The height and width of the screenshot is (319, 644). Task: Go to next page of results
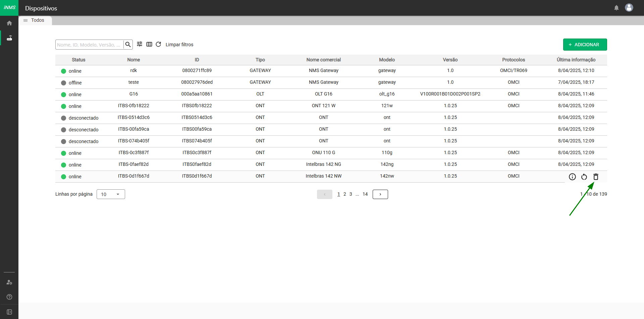tap(380, 194)
